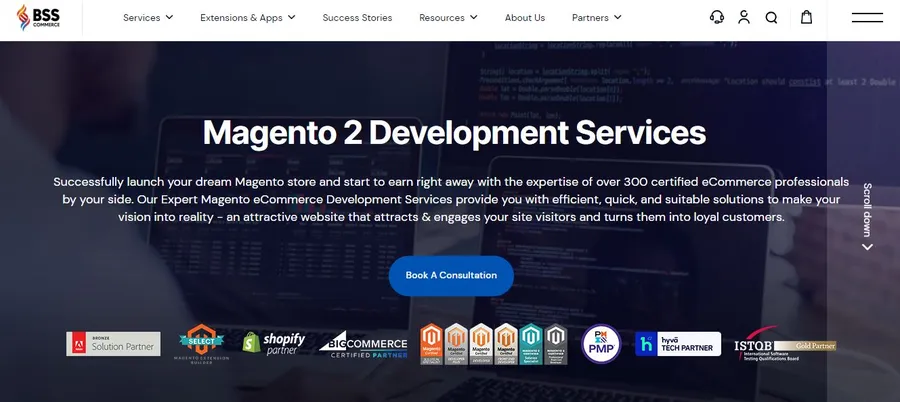
Task: Click the Shopify partner logo
Action: [x=274, y=343]
